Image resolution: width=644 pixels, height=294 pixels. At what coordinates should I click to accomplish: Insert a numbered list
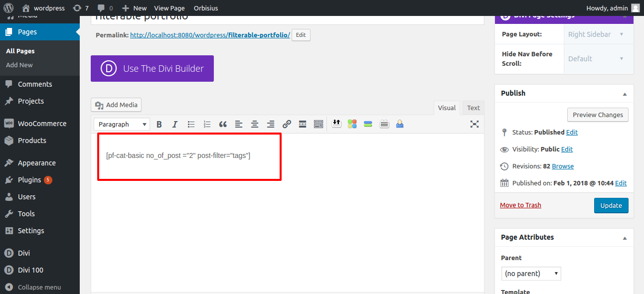point(207,125)
